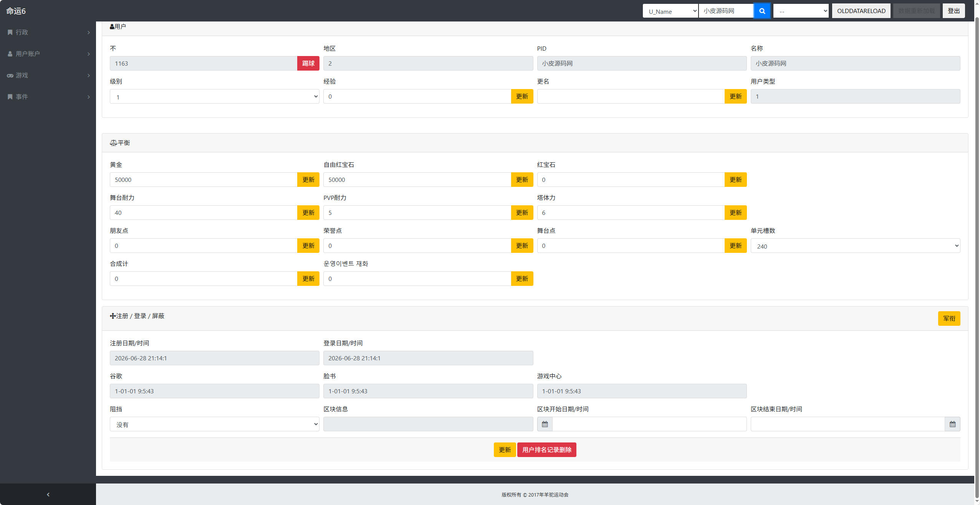Click 更新 next to 舞台点 field

pyautogui.click(x=735, y=246)
